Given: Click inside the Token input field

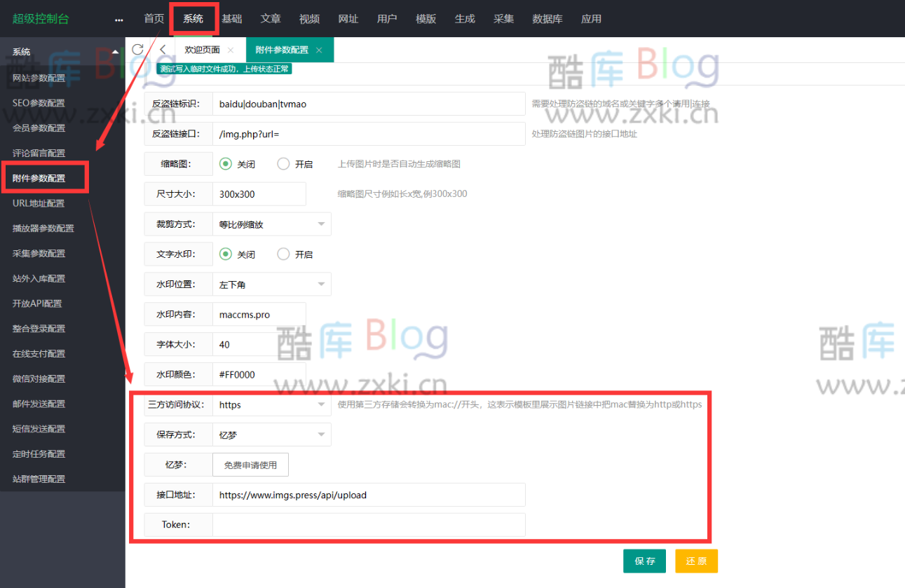Looking at the screenshot, I should (365, 524).
